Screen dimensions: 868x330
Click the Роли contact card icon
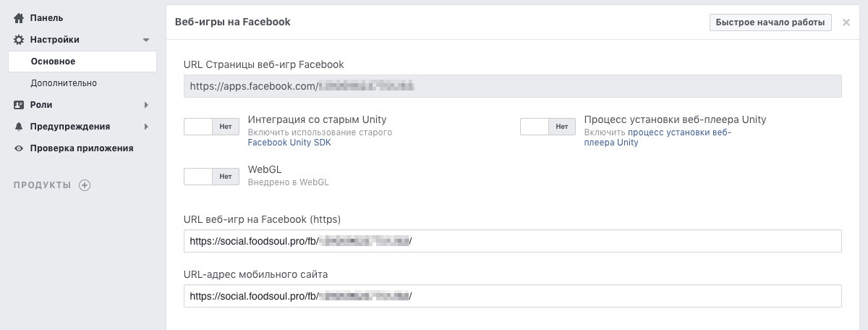[x=19, y=105]
